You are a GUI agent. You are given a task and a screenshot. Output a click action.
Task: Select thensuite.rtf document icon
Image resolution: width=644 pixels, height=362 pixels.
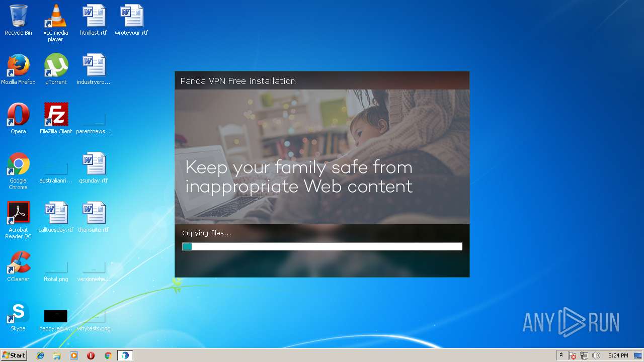click(94, 217)
